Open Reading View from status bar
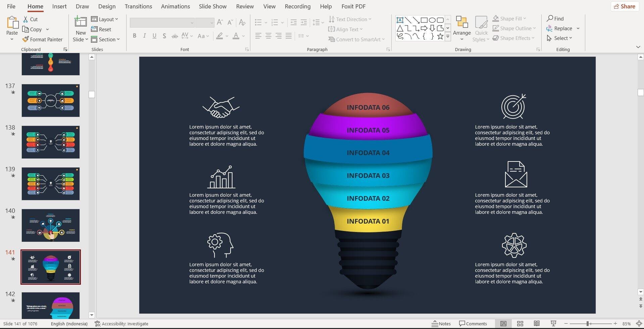The image size is (644, 329). [537, 324]
